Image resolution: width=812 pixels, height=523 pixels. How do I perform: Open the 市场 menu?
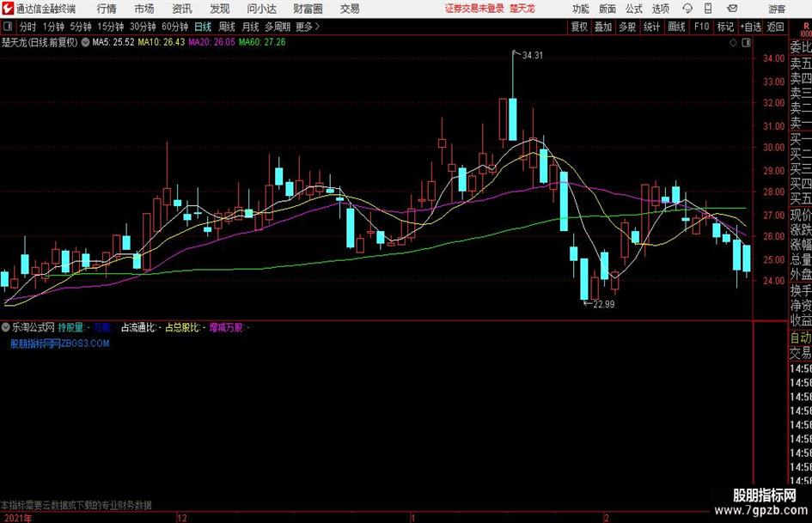pyautogui.click(x=144, y=9)
